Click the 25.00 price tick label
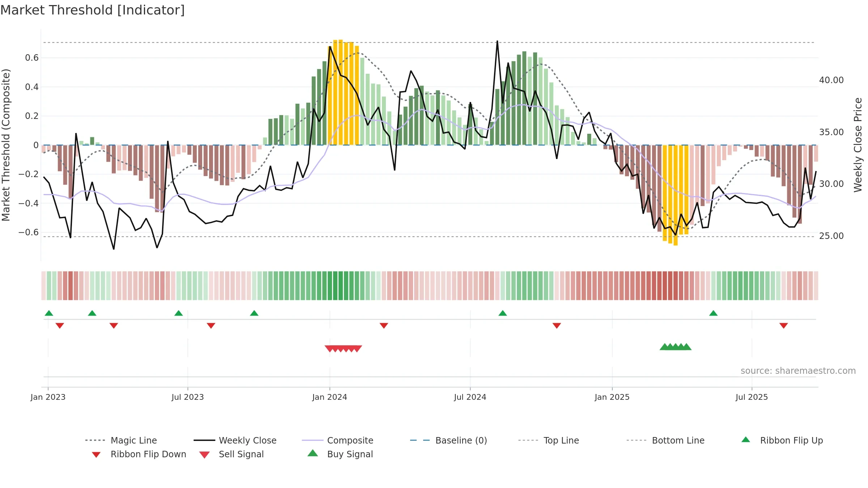Image resolution: width=868 pixels, height=488 pixels. [831, 236]
